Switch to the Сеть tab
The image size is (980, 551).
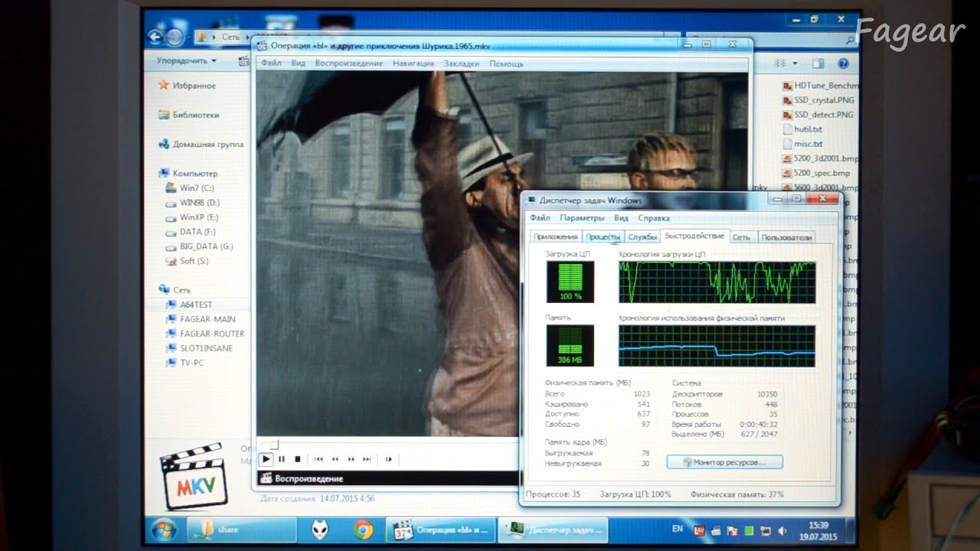[x=741, y=237]
